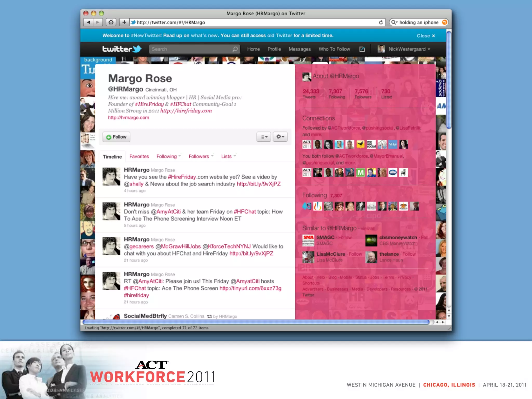The width and height of the screenshot is (532, 399).
Task: Expand the Following tab dropdown
Action: point(180,156)
